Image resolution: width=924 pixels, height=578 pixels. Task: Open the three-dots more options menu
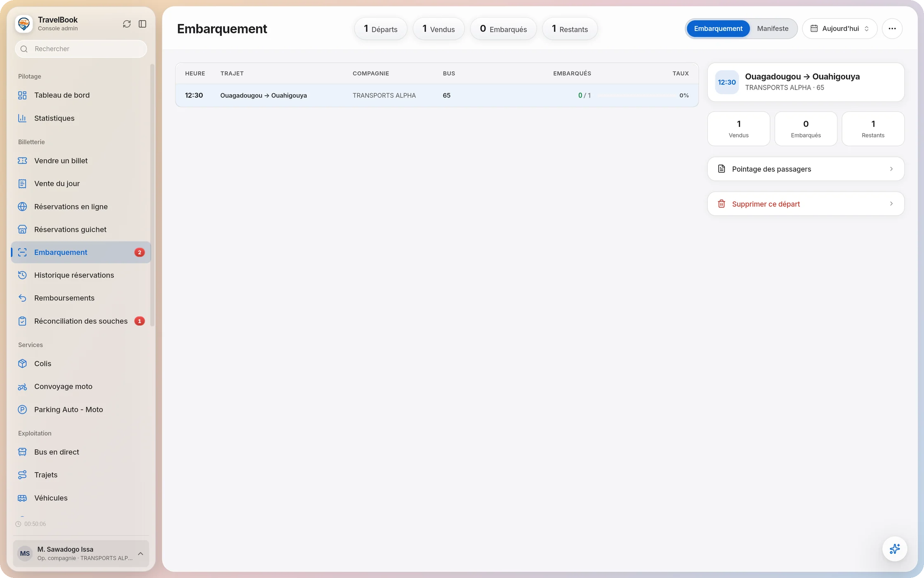coord(892,28)
